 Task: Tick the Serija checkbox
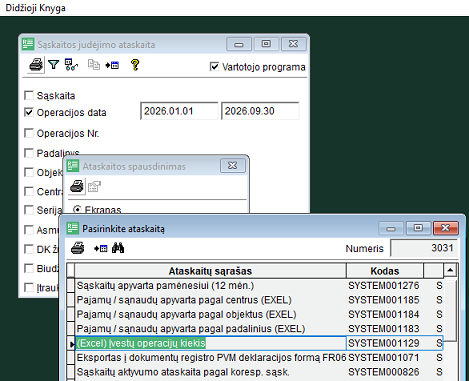29,210
